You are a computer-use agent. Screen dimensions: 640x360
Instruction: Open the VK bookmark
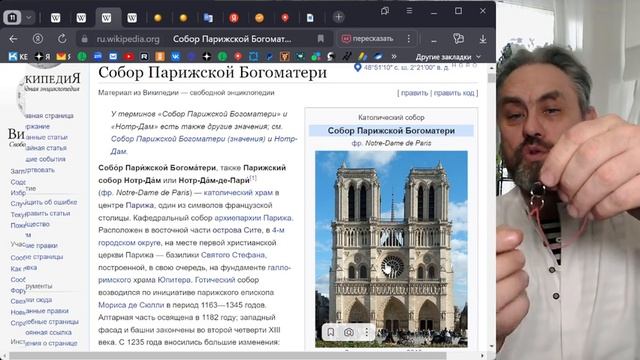tap(176, 56)
